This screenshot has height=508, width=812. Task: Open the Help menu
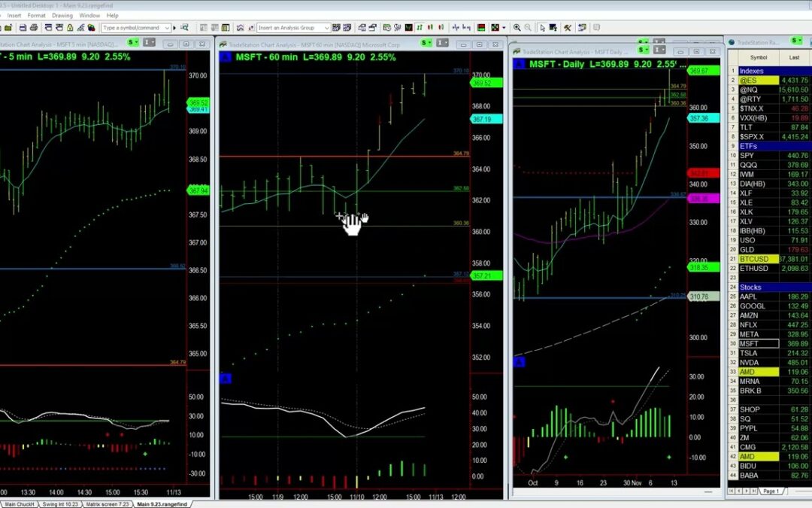[x=112, y=16]
